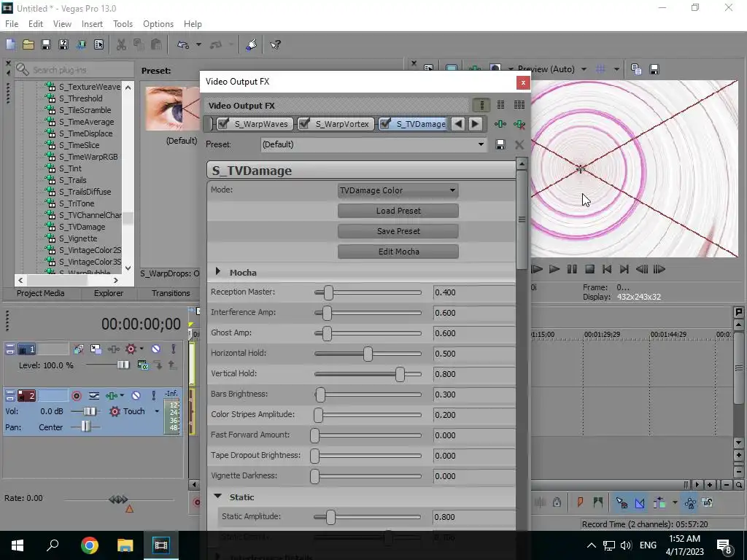Open the Undo history dropdown arrow
This screenshot has width=747, height=560.
(198, 44)
